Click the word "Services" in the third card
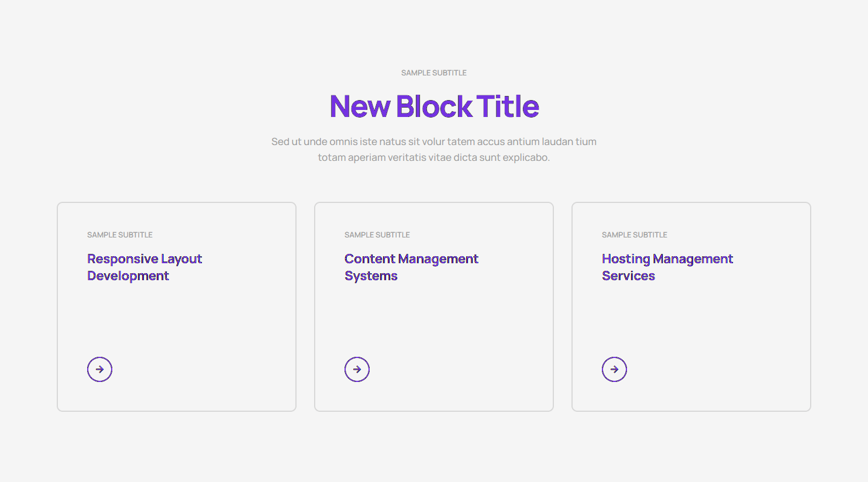 tap(628, 276)
